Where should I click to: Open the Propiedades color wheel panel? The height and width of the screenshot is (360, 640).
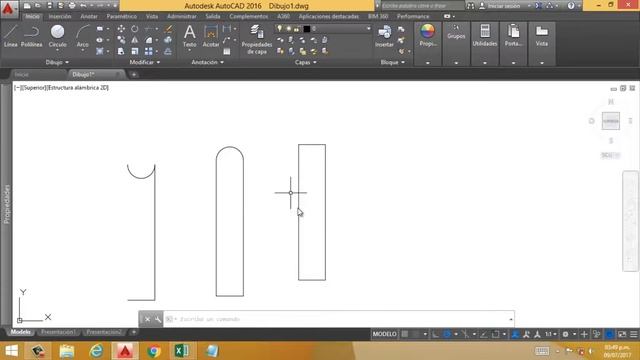pos(427,35)
